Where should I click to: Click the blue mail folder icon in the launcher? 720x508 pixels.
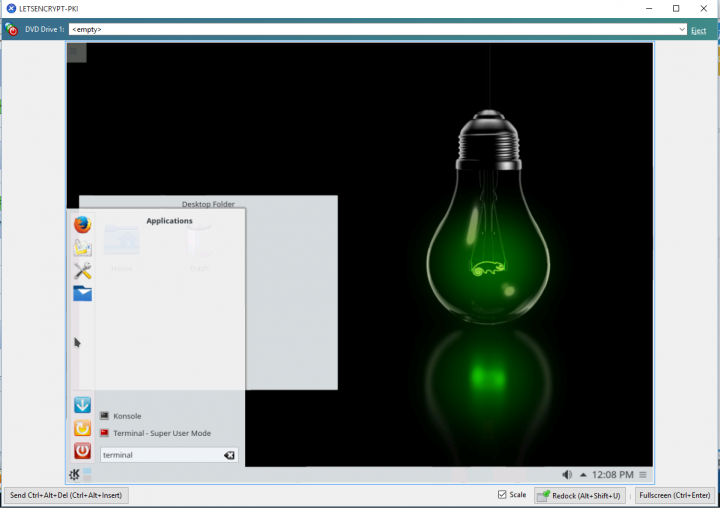tap(82, 293)
